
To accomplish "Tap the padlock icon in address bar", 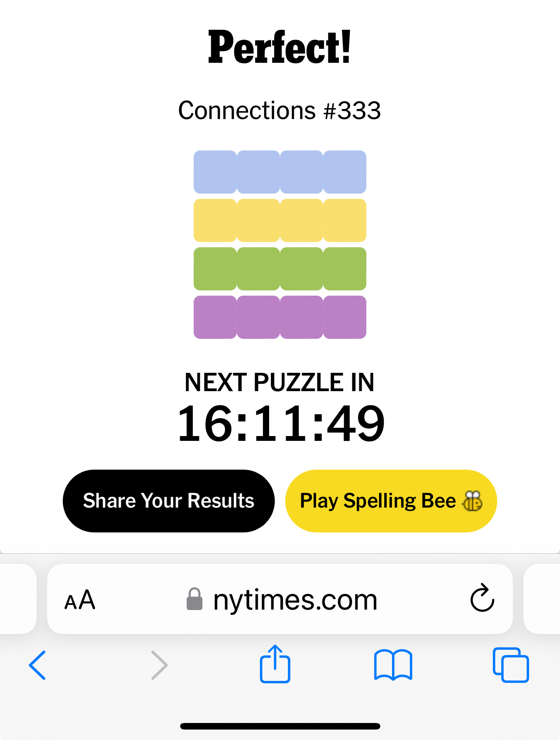I will tap(195, 599).
